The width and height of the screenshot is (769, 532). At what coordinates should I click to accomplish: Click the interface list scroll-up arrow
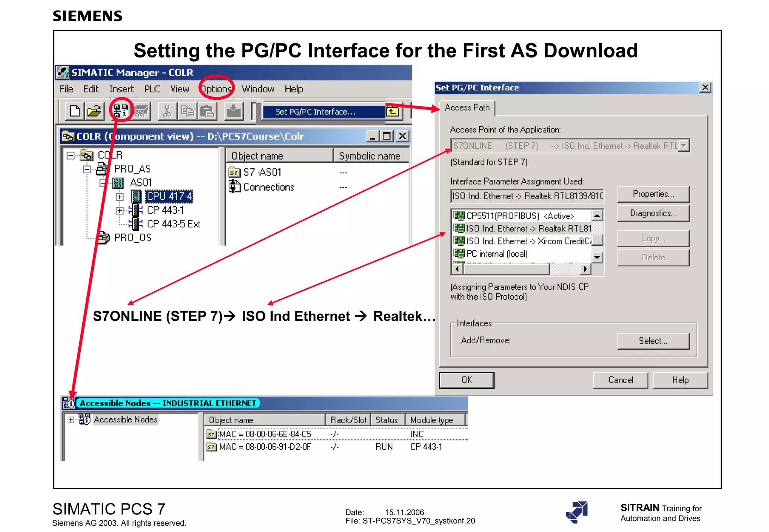click(x=597, y=215)
